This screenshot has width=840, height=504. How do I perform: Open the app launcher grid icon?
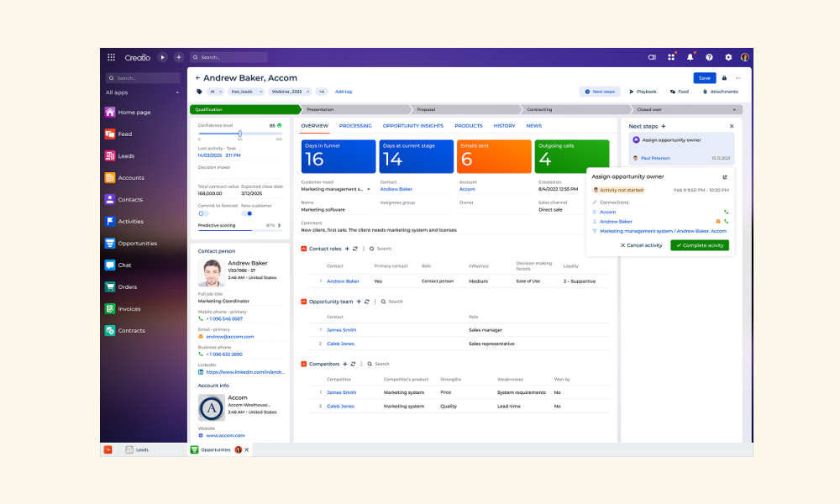(x=111, y=57)
